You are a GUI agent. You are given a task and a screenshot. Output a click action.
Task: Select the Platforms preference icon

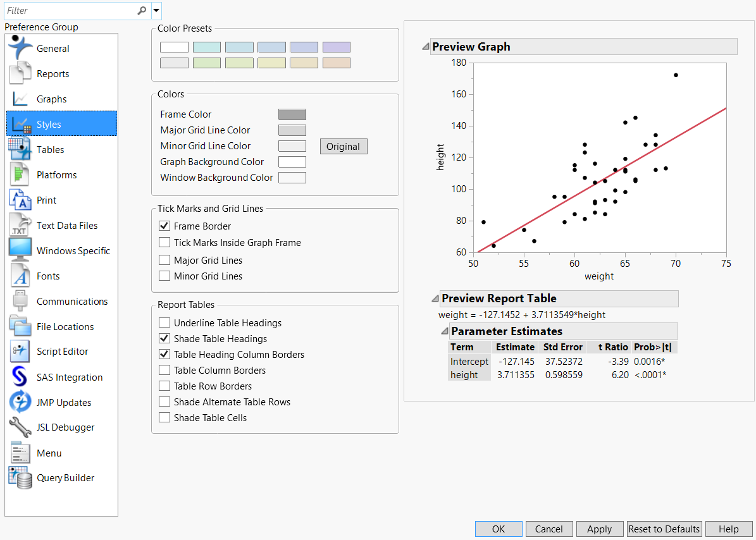(19, 175)
